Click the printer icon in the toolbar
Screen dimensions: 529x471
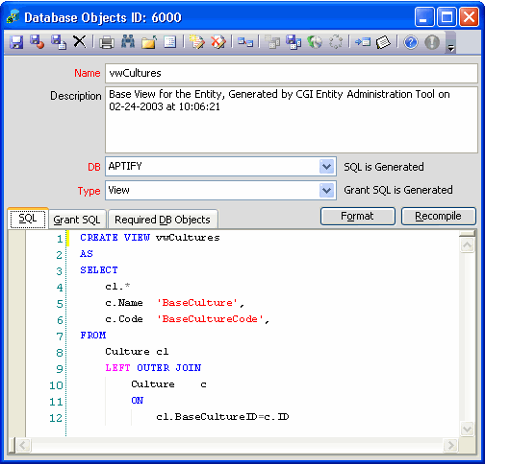point(107,43)
